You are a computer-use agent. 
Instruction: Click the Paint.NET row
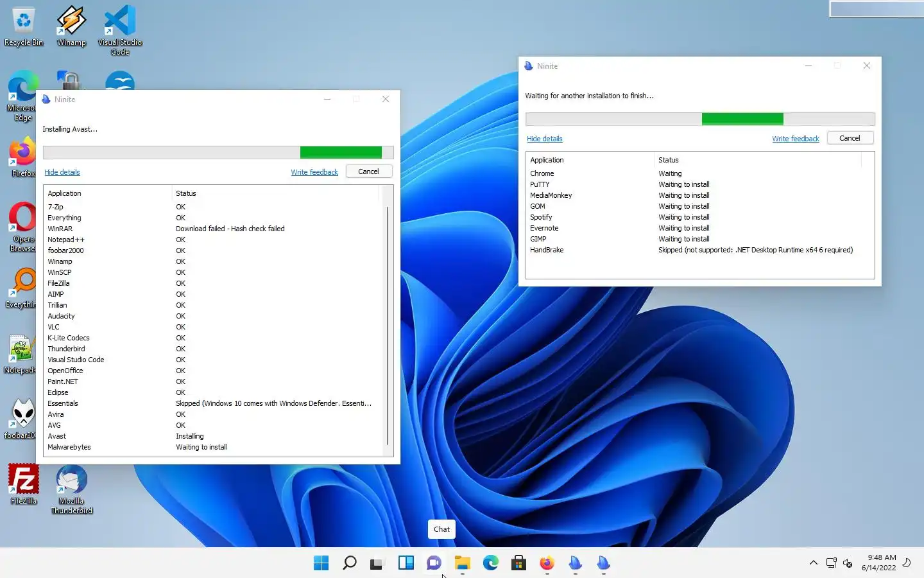point(213,381)
